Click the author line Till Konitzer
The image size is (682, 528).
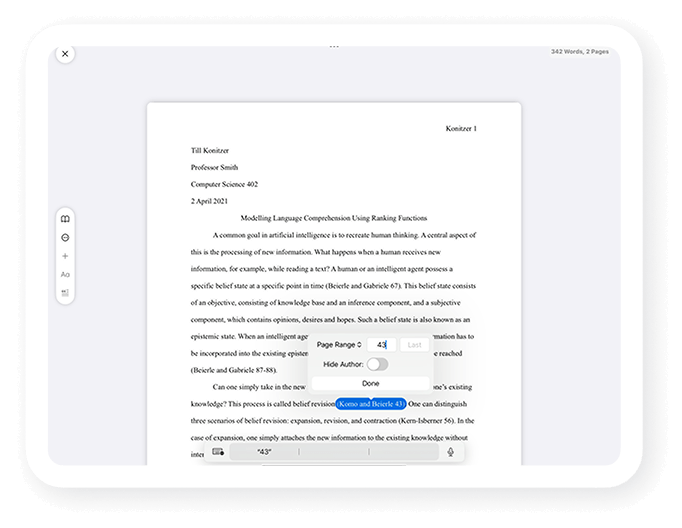[x=210, y=150]
